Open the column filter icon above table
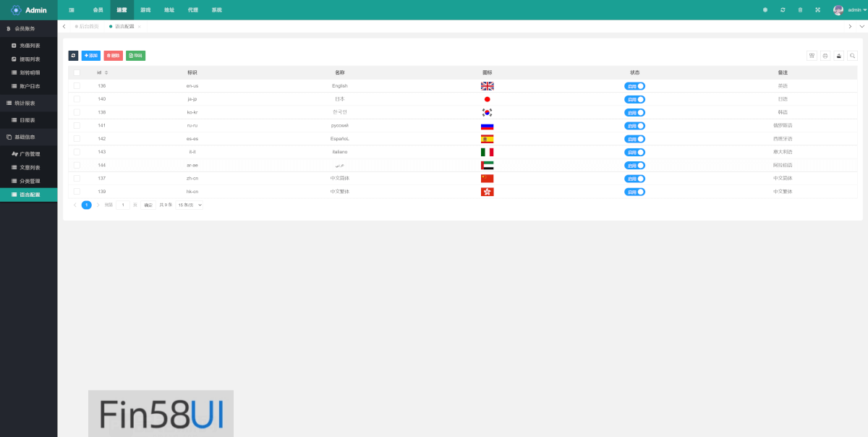Viewport: 868px width, 437px height. click(x=812, y=56)
